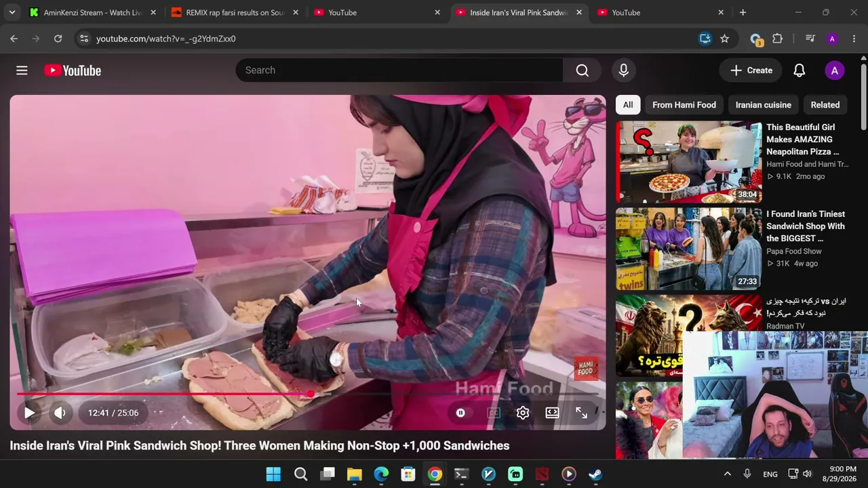
Task: View site information icon in address bar
Action: point(83,39)
